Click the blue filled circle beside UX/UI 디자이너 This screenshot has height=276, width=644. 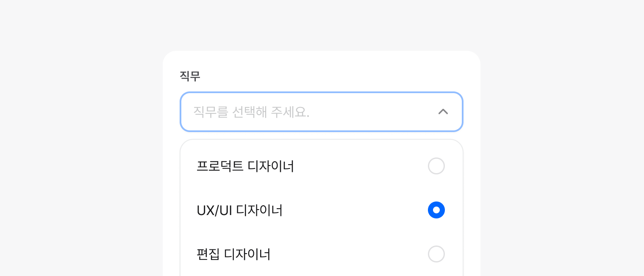coord(430,210)
